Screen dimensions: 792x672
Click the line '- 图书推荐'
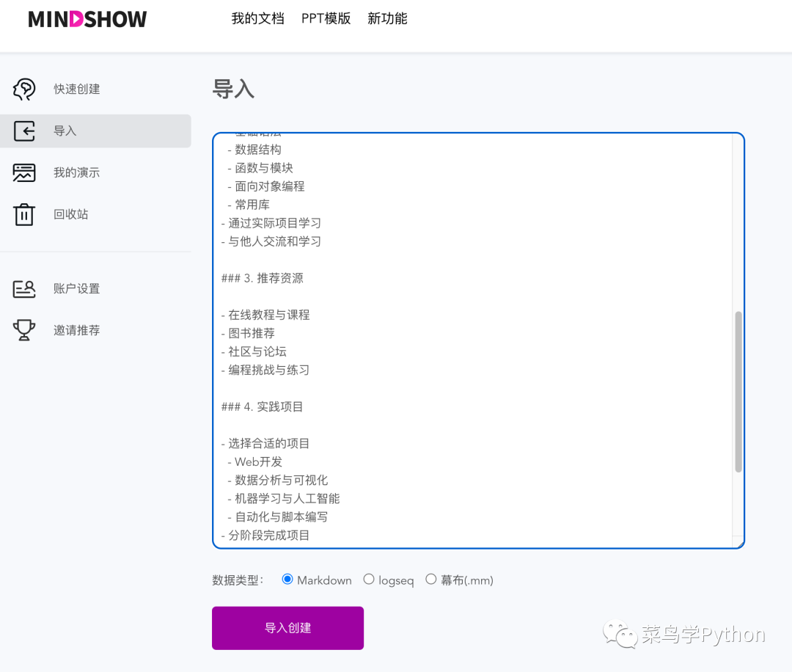[x=248, y=334]
